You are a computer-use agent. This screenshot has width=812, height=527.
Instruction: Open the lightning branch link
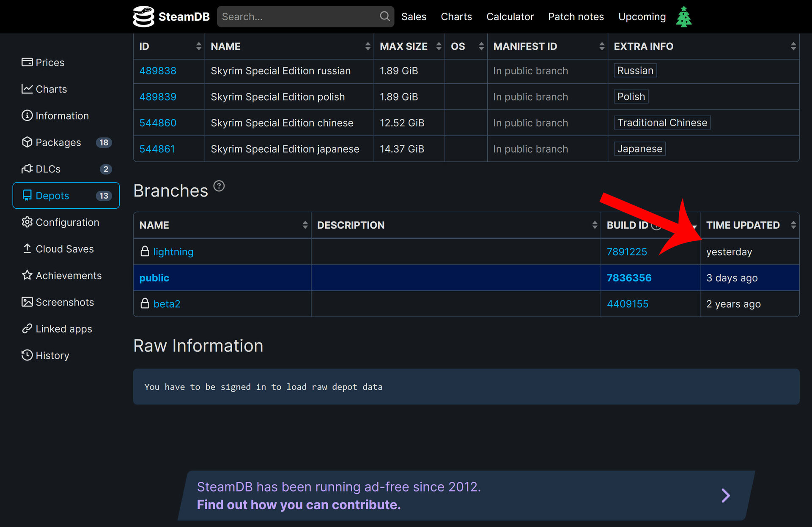[x=173, y=251]
